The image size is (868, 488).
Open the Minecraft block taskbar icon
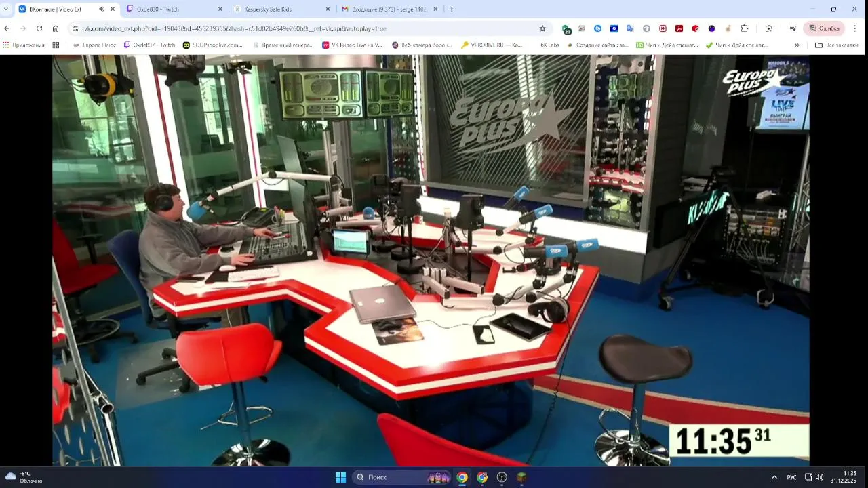(521, 477)
